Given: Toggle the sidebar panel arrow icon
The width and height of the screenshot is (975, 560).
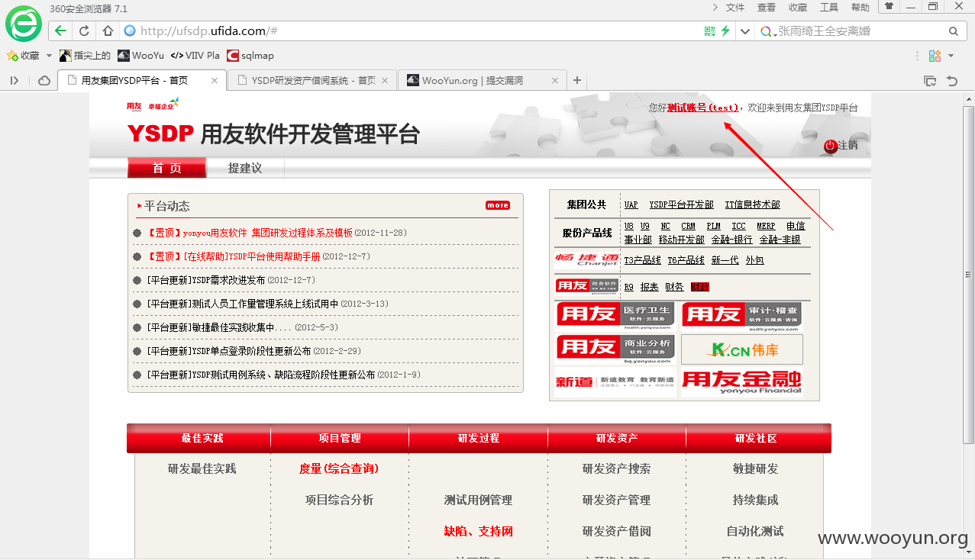Looking at the screenshot, I should pyautogui.click(x=15, y=80).
